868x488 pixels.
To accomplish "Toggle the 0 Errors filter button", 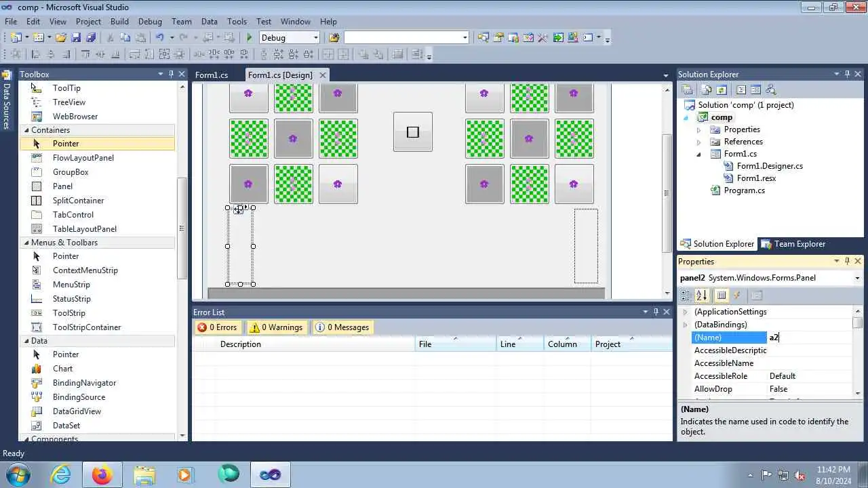I will point(217,327).
